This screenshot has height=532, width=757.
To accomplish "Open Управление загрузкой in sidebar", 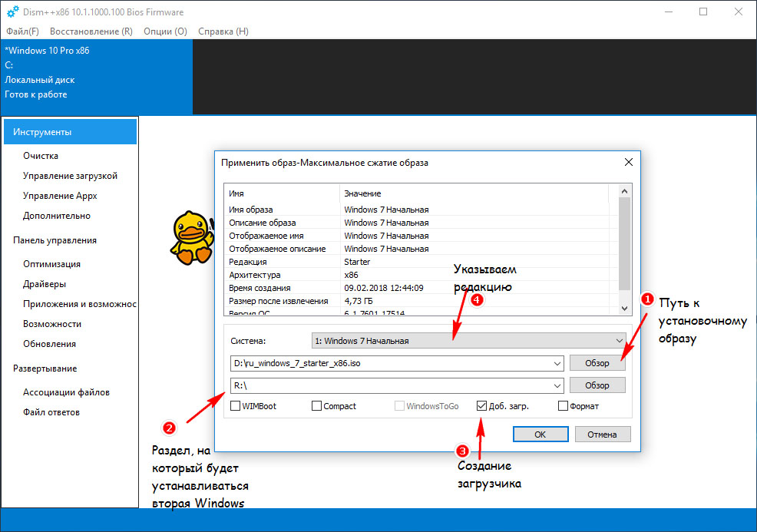I will 70,176.
